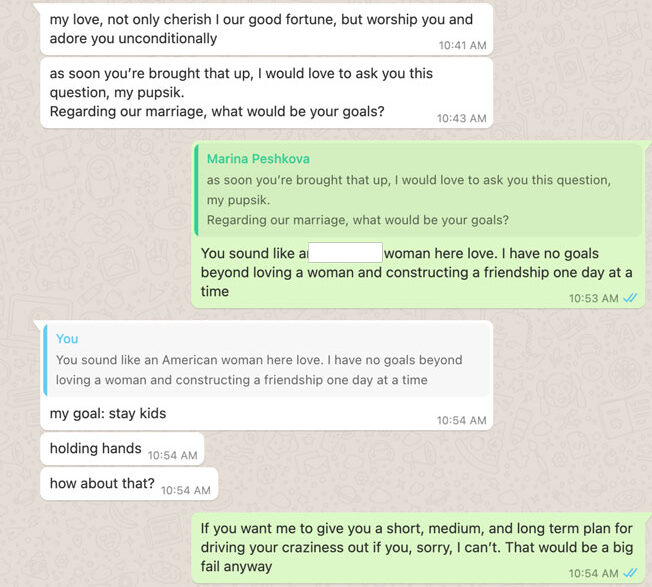The image size is (652, 587).
Task: Click the blue double-check receipt beside 10:53 AM
Action: (x=630, y=298)
